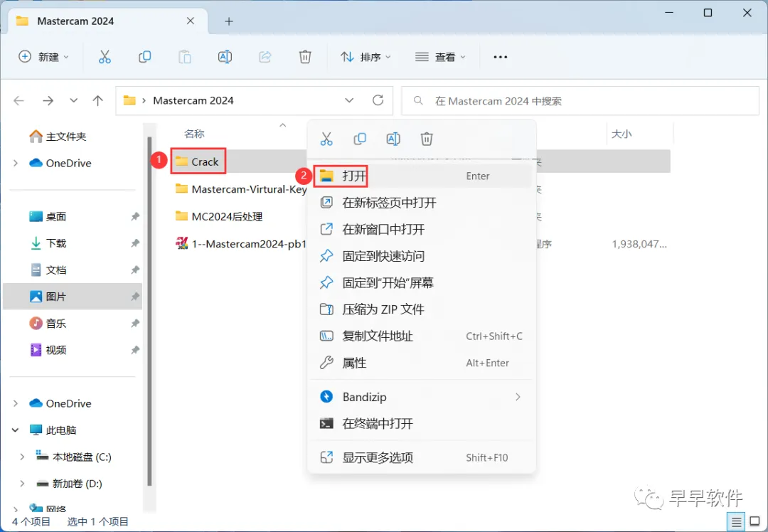Screen dimensions: 768x532
Task: Go forward with the right arrow
Action: pyautogui.click(x=48, y=100)
